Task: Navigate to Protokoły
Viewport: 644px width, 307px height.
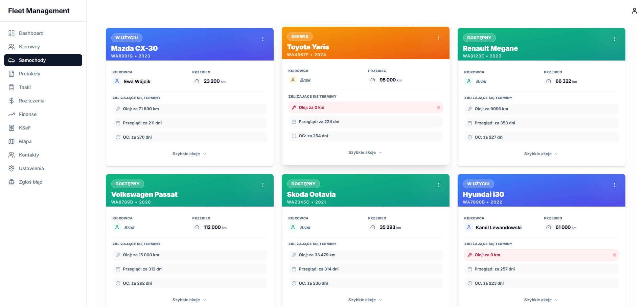Action: pos(43,74)
